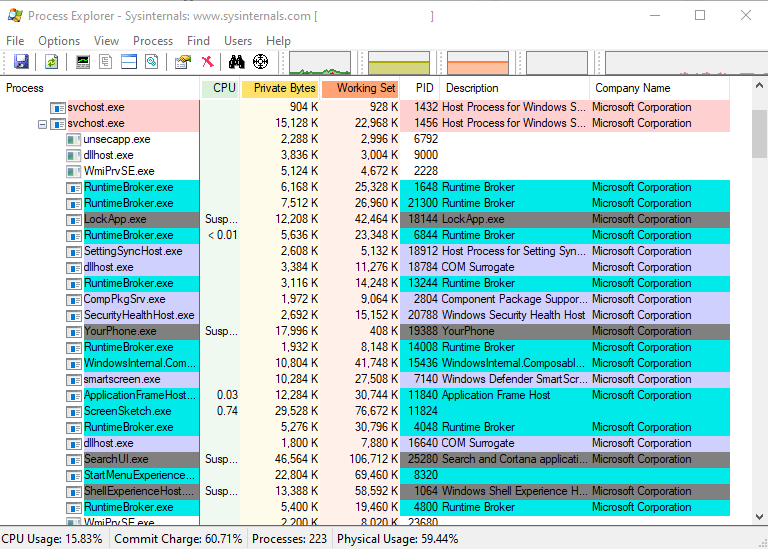Click the red X Kill Process icon
Image resolution: width=768 pixels, height=549 pixels.
[208, 62]
